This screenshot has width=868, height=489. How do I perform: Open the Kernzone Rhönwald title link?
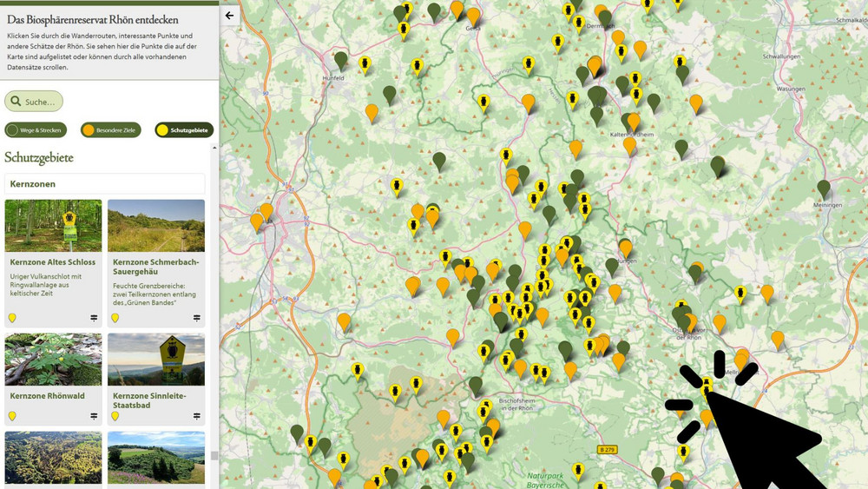[47, 395]
